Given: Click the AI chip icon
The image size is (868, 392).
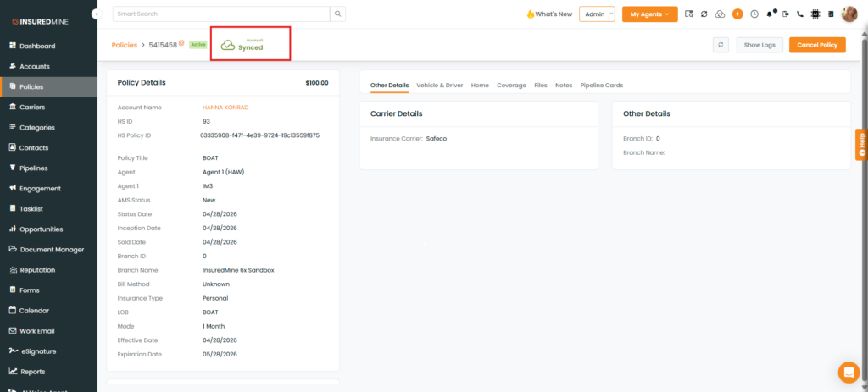Looking at the screenshot, I should (815, 14).
